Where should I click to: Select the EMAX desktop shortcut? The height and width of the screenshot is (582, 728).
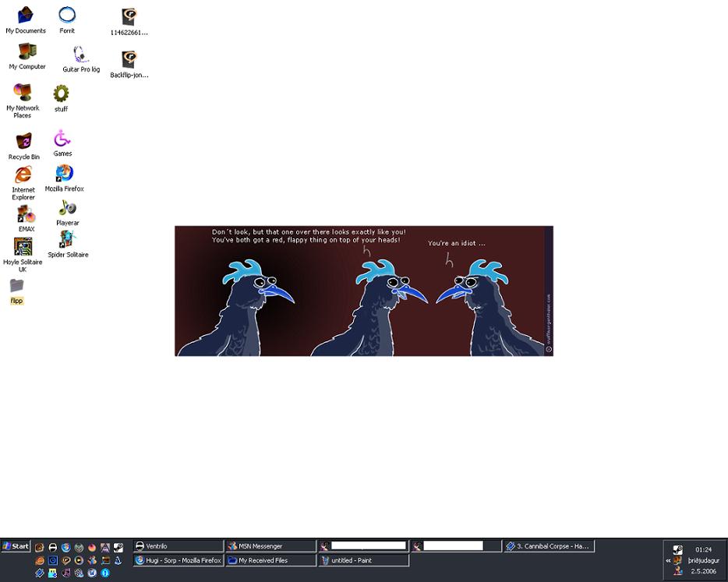point(27,219)
